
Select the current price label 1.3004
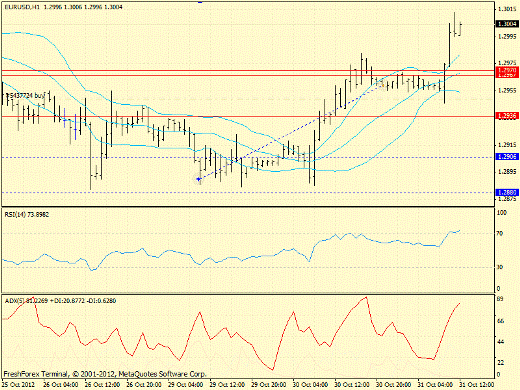click(507, 24)
